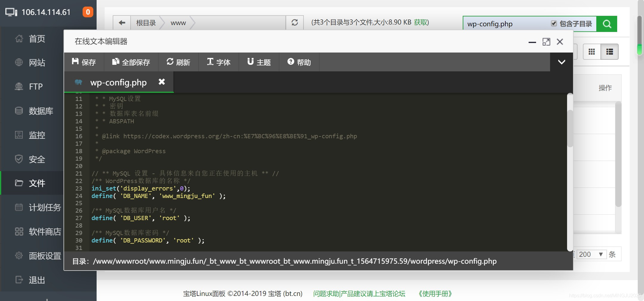The height and width of the screenshot is (301, 644).
Task: Open 字体 font settings
Action: click(x=219, y=62)
